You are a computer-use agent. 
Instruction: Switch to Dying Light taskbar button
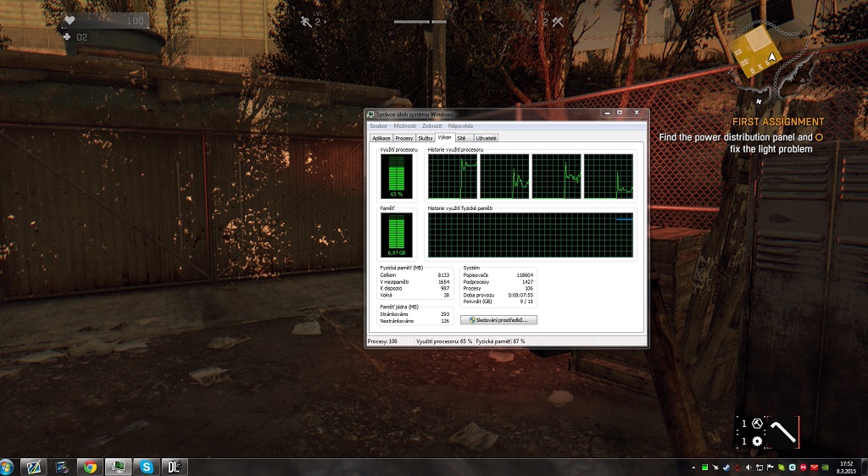(175, 468)
